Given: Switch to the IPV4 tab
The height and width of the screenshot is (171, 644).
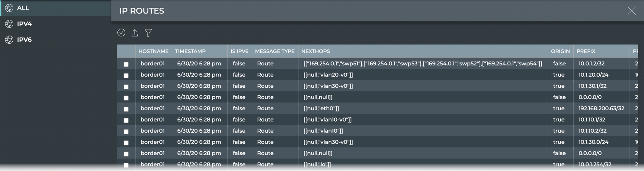Looking at the screenshot, I should pyautogui.click(x=24, y=24).
